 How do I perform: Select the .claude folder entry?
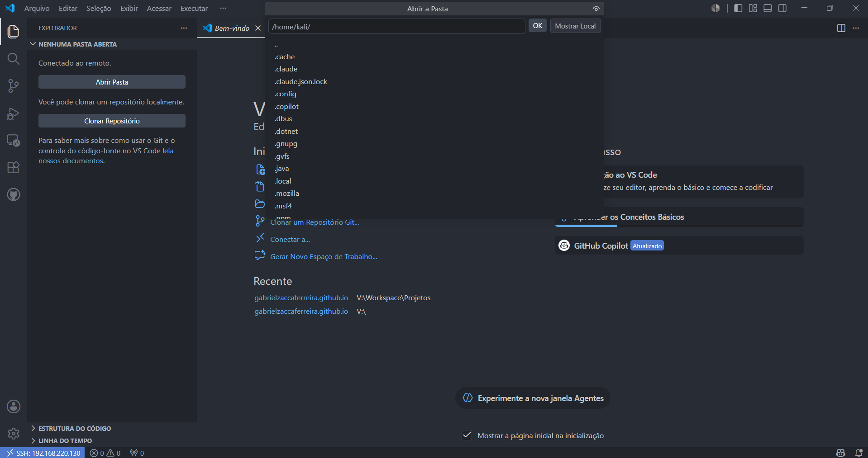pyautogui.click(x=434, y=69)
